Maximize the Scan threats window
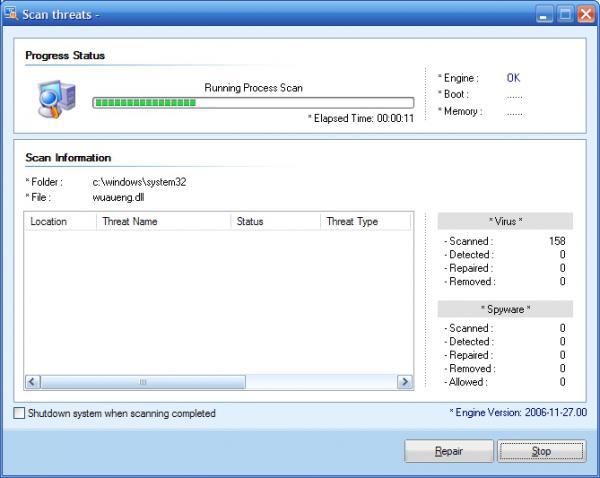The image size is (600, 478). click(565, 15)
